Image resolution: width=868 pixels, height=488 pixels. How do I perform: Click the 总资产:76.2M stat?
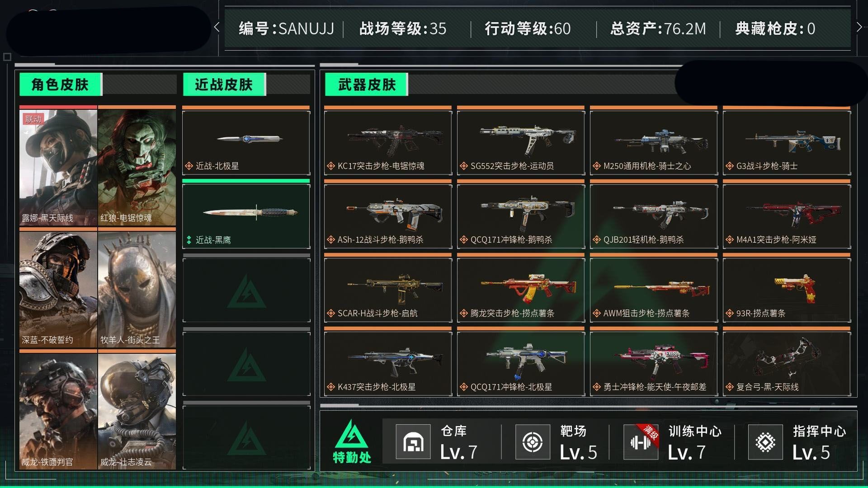(658, 28)
